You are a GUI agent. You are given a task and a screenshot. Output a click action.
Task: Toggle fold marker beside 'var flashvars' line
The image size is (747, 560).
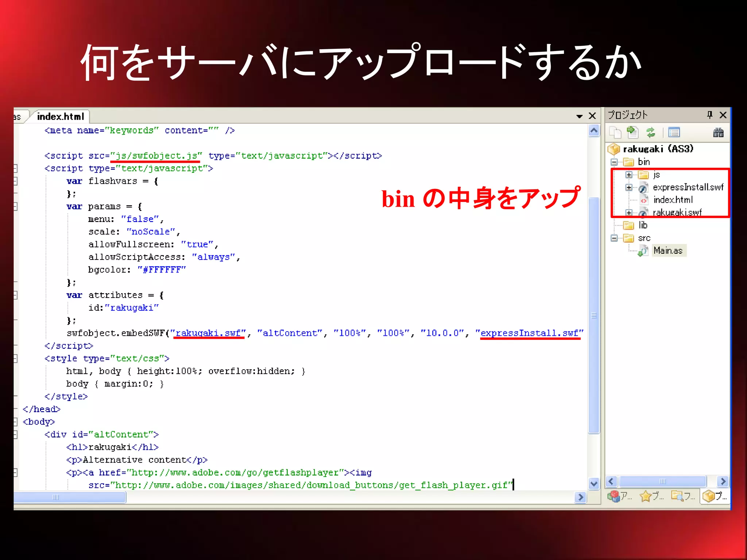click(15, 181)
